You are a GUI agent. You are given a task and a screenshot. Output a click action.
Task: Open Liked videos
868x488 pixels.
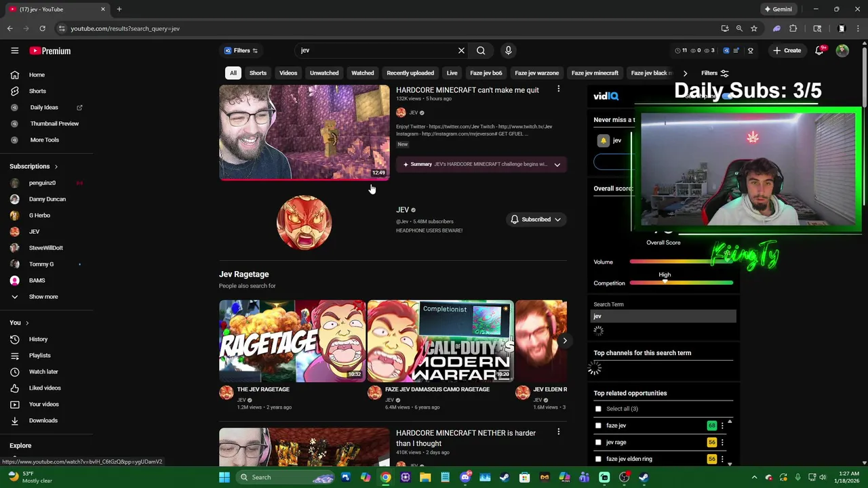[45, 388]
